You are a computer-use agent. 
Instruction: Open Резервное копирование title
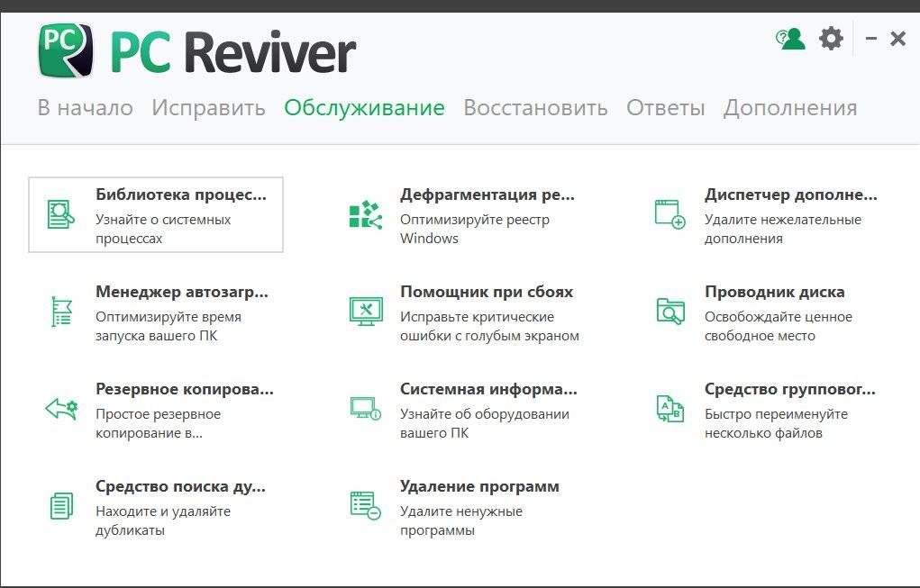point(184,389)
